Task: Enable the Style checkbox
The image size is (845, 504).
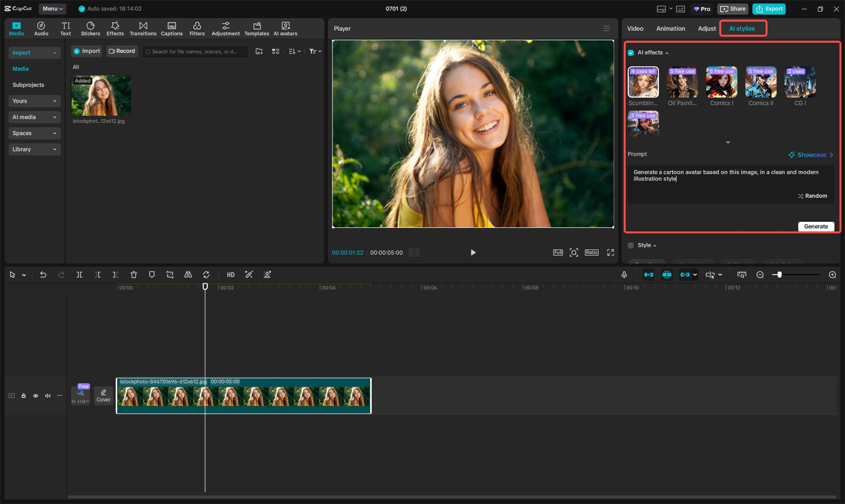Action: click(631, 245)
